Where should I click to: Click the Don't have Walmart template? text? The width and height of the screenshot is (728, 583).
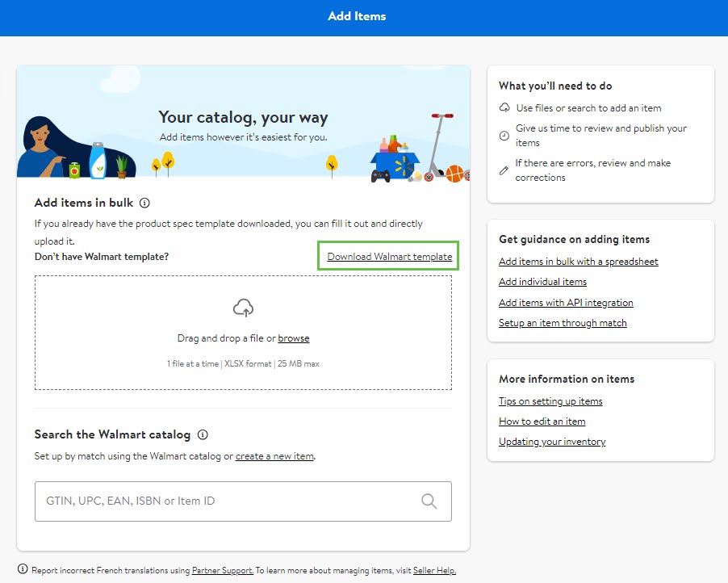pyautogui.click(x=102, y=257)
